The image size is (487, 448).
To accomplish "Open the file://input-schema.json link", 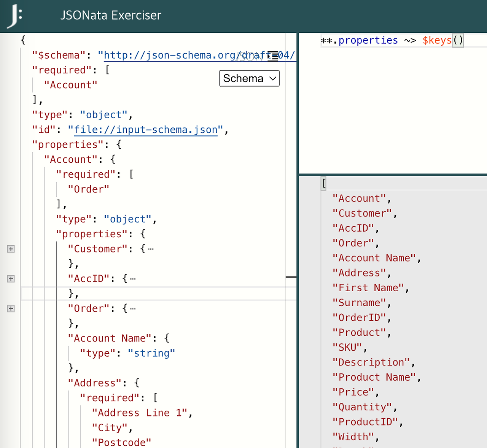I will coord(145,130).
